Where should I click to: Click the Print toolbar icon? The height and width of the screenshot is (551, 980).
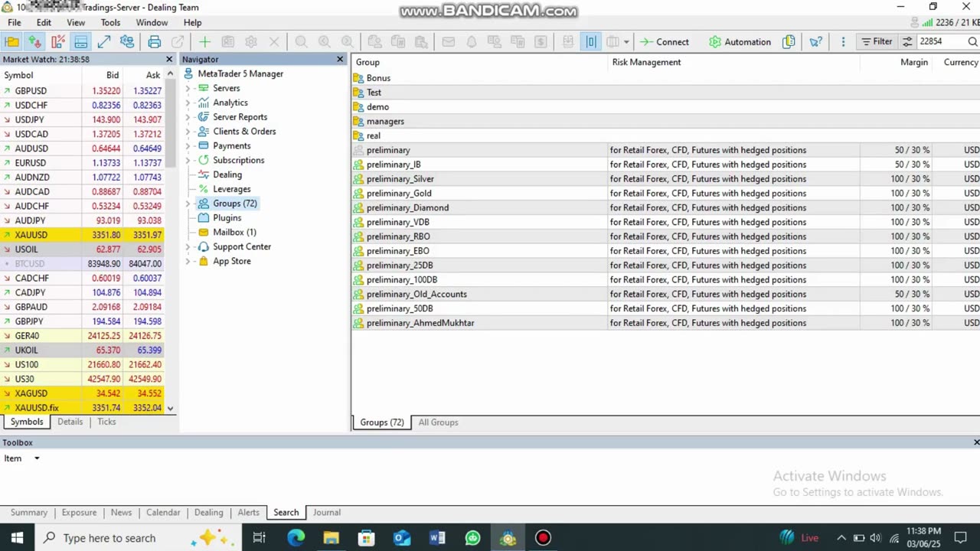pyautogui.click(x=155, y=42)
